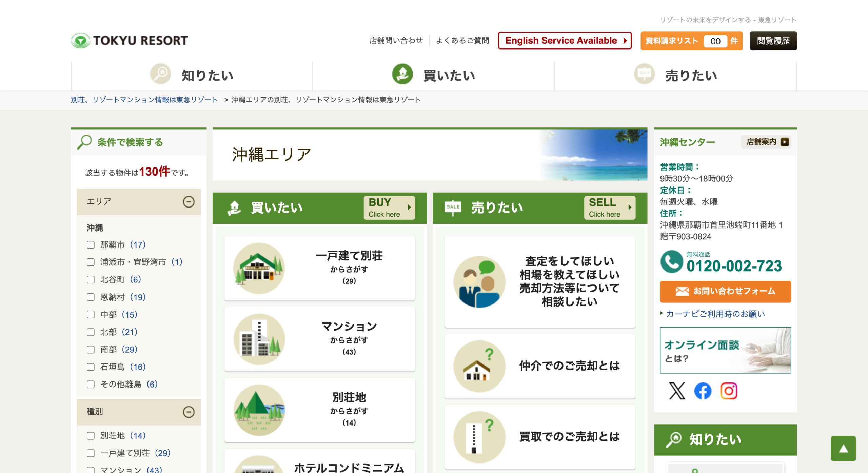Click the Tokyu Resort logo
The image size is (868, 473).
pyautogui.click(x=129, y=40)
